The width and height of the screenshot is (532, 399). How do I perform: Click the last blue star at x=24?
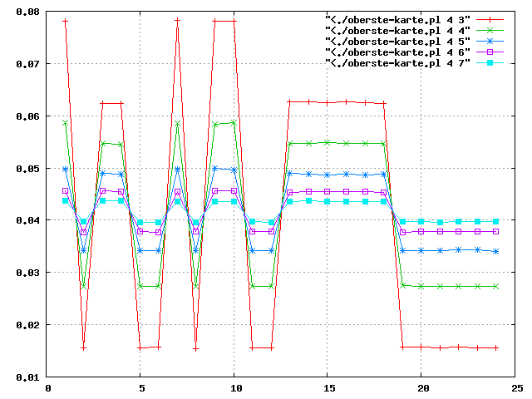click(496, 251)
